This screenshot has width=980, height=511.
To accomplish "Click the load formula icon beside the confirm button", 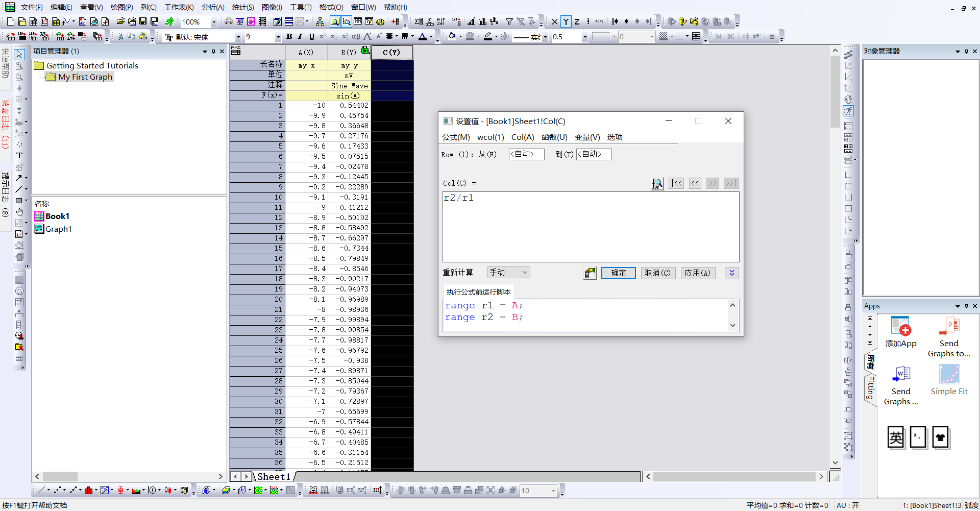I will click(x=590, y=273).
